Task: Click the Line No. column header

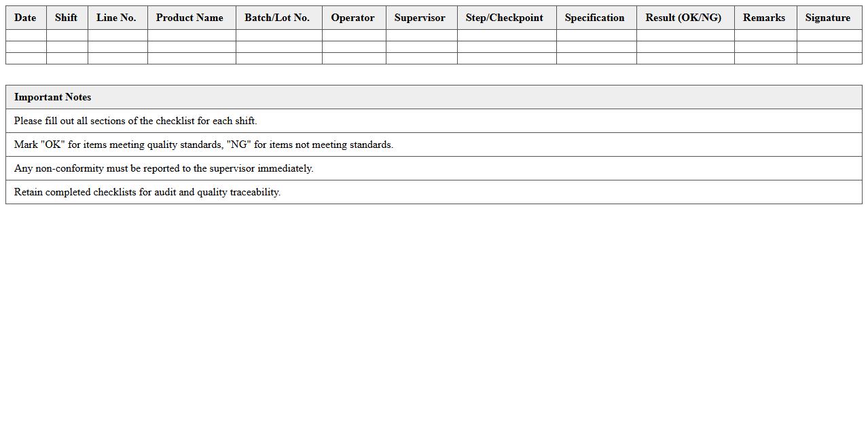Action: (117, 18)
